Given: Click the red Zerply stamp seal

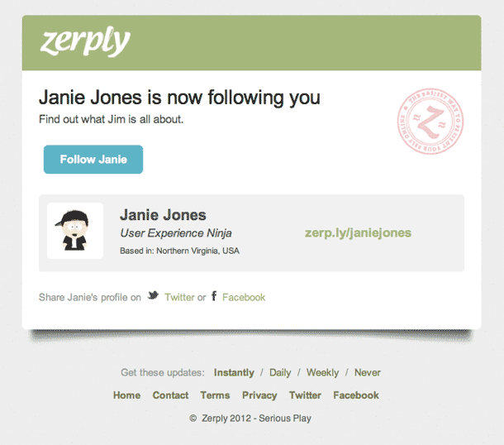Looking at the screenshot, I should click(x=430, y=121).
